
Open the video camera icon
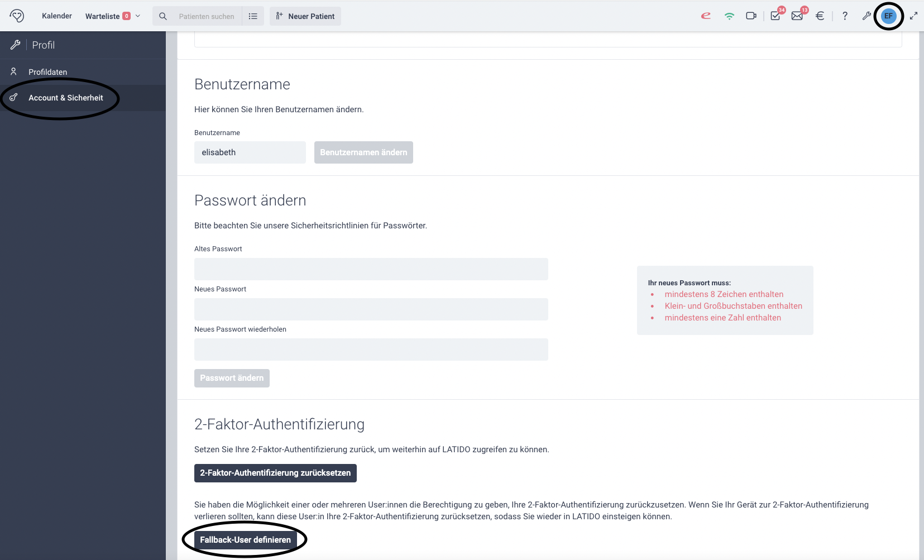tap(751, 16)
